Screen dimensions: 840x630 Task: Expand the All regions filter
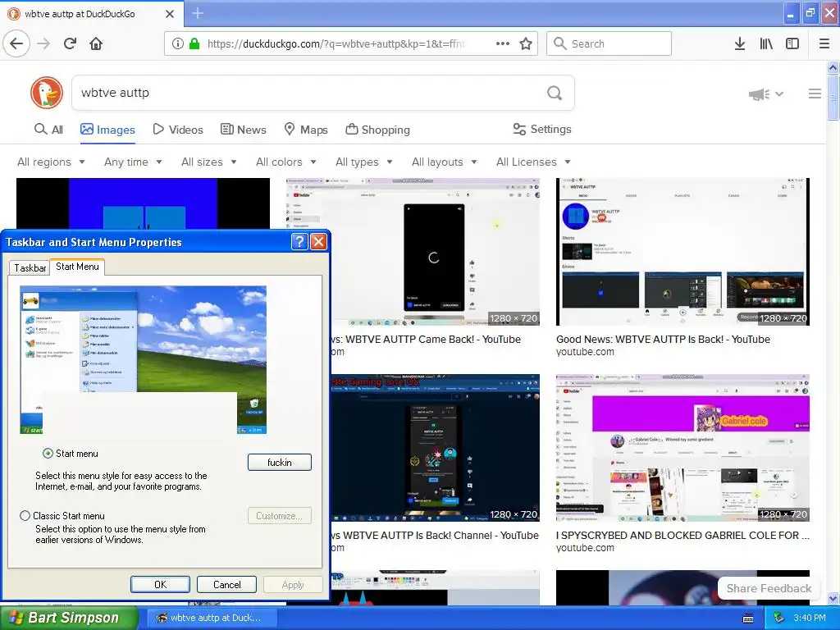click(x=51, y=162)
